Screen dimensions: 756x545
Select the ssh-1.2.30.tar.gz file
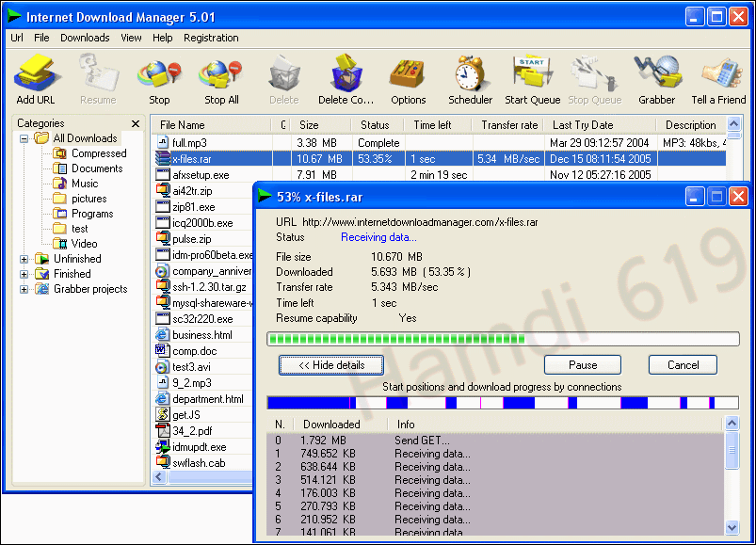[x=209, y=287]
